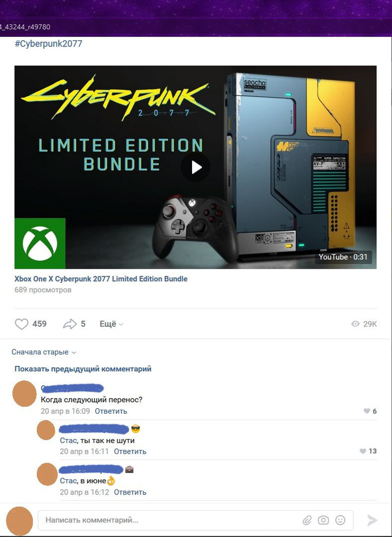Open the emoji smiley picker

click(340, 520)
